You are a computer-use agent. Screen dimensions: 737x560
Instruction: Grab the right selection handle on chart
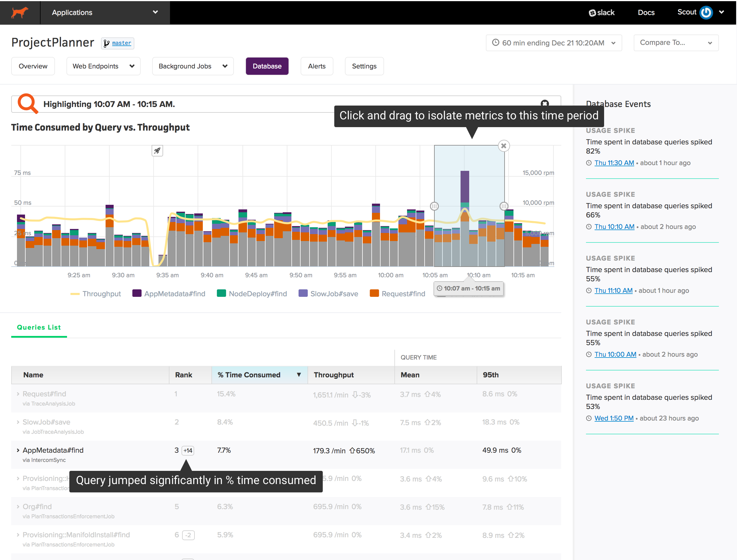[504, 206]
